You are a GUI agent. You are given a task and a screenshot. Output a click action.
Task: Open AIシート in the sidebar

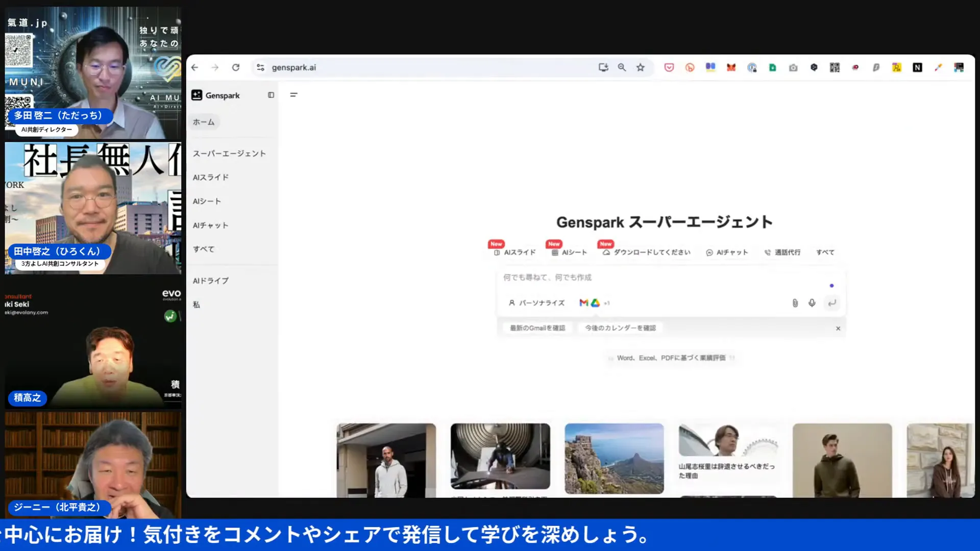tap(207, 202)
